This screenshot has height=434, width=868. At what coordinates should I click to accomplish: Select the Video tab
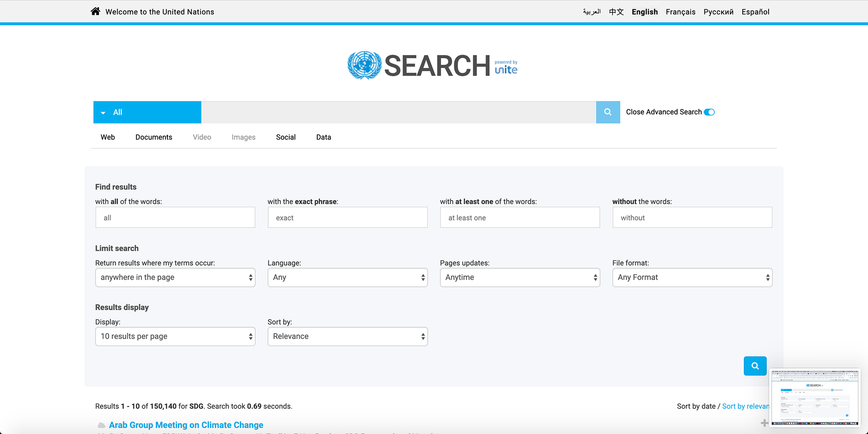(x=202, y=137)
